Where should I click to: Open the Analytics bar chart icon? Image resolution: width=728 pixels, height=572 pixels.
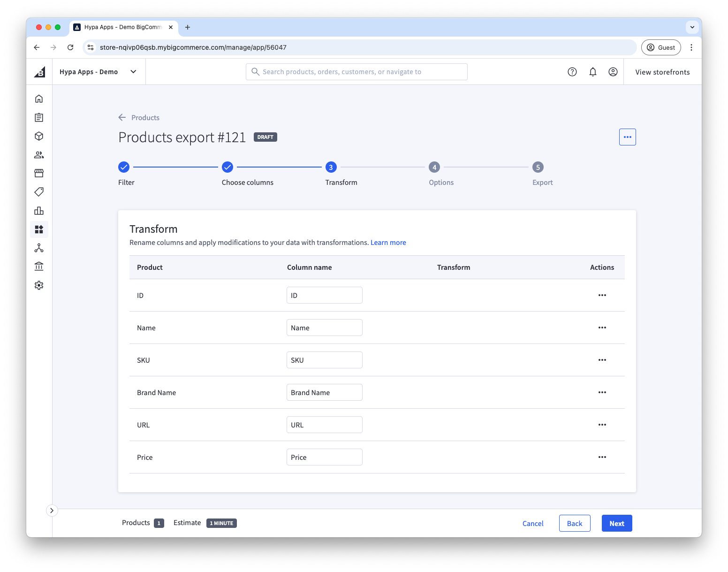point(39,211)
